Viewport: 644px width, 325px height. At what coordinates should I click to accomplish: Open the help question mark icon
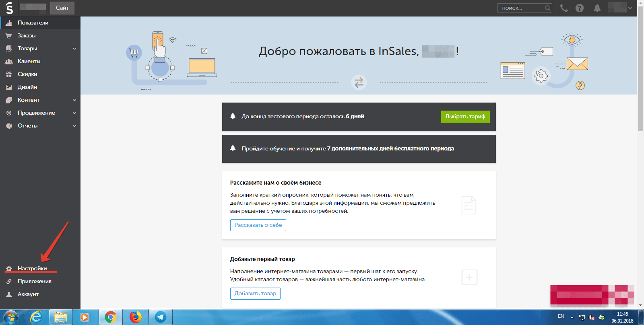click(580, 8)
